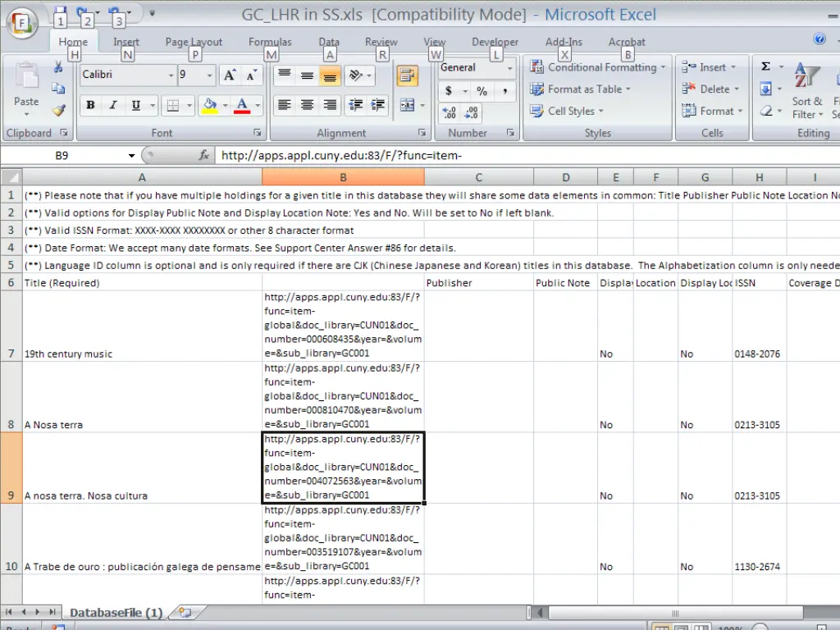Viewport: 840px width, 630px height.
Task: Expand the Name Box dropdown arrow
Action: pos(131,156)
